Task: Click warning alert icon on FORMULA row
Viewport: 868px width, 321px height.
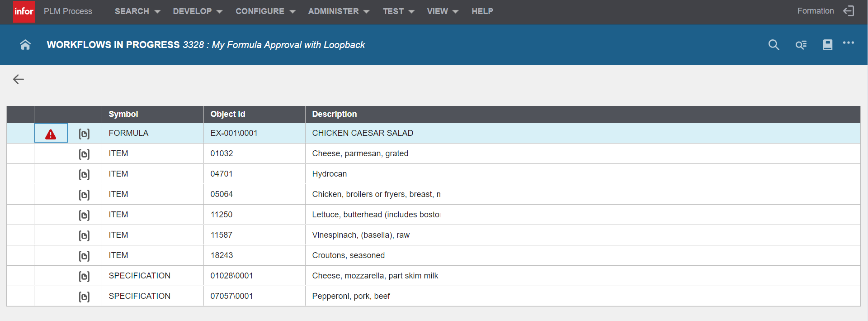Action: (51, 134)
